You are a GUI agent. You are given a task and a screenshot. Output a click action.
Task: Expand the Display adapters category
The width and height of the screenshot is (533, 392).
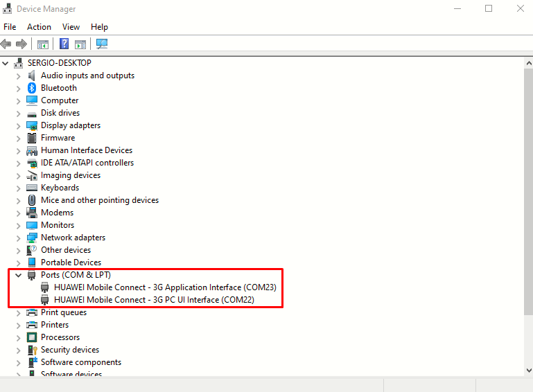tap(18, 126)
